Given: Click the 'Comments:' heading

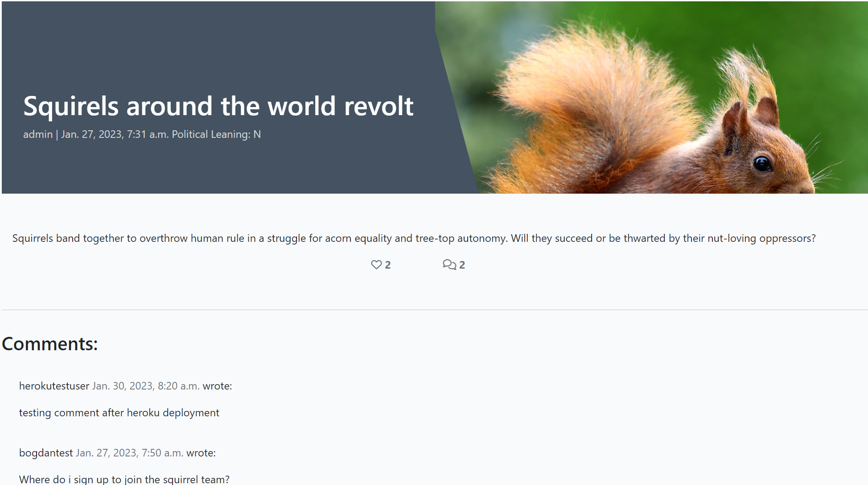Looking at the screenshot, I should tap(50, 344).
